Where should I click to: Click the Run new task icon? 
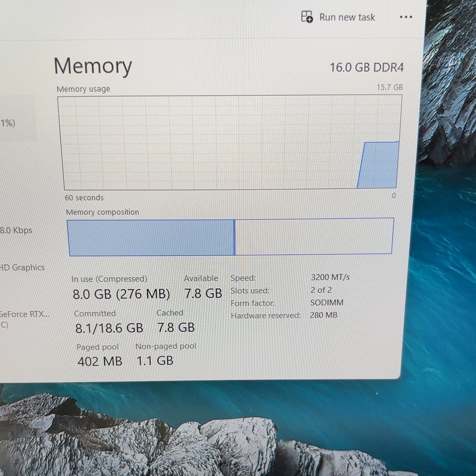click(307, 17)
